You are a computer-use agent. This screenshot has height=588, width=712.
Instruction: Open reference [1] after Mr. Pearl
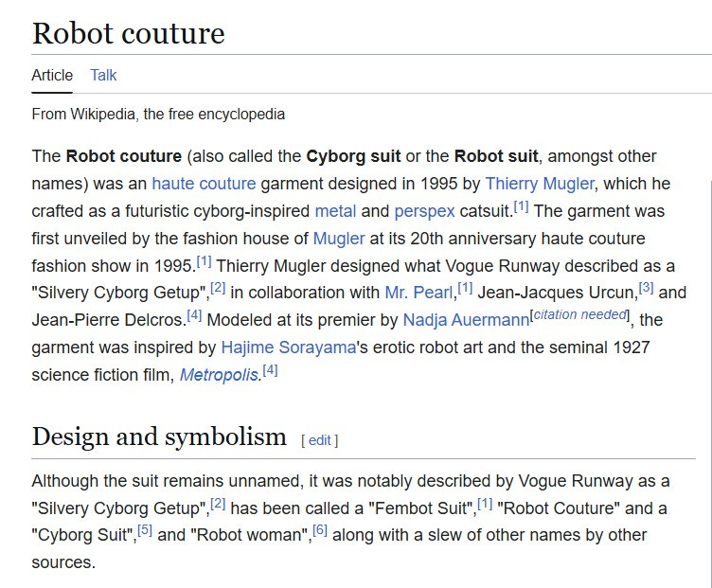click(x=465, y=288)
